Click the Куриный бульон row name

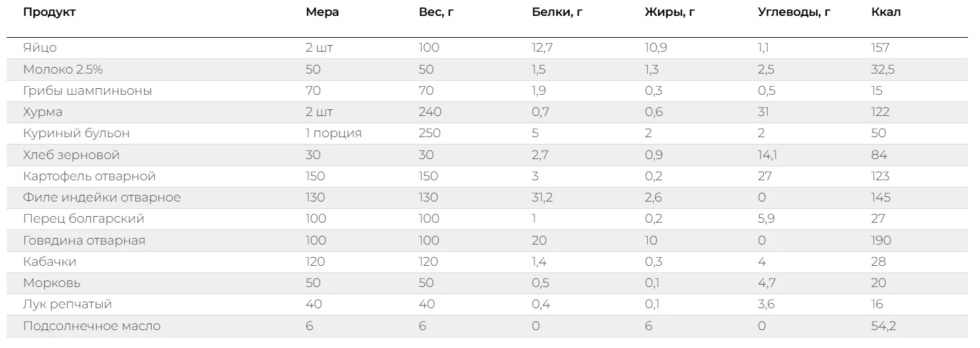pyautogui.click(x=76, y=133)
